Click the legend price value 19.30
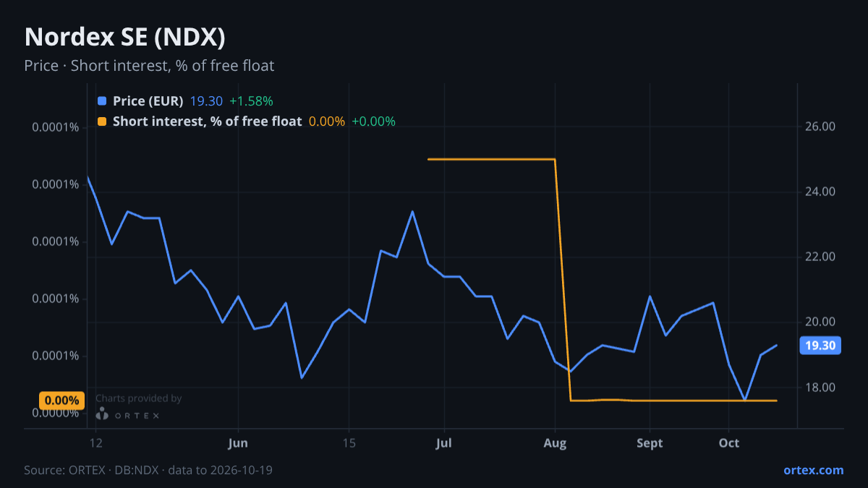 click(206, 101)
